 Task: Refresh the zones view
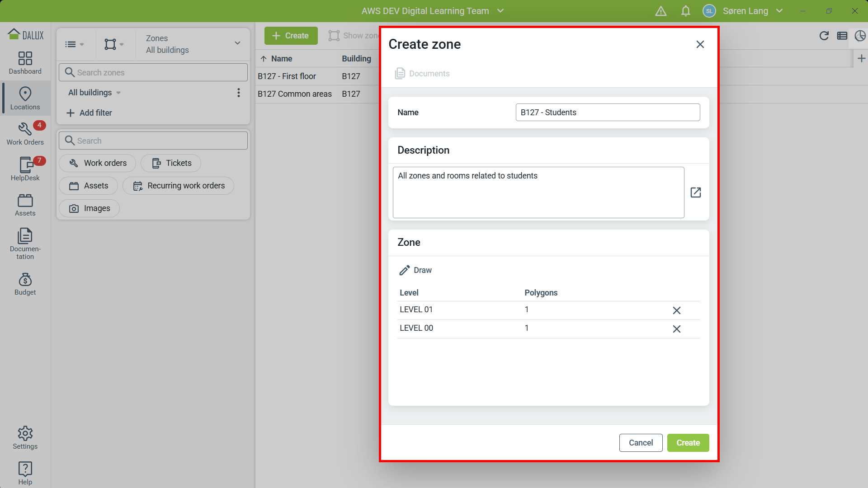coord(824,36)
